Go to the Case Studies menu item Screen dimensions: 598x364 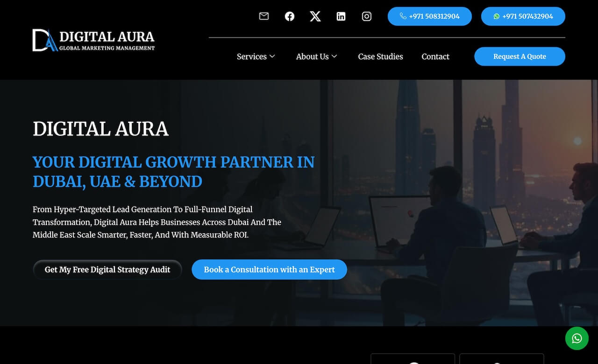[380, 56]
